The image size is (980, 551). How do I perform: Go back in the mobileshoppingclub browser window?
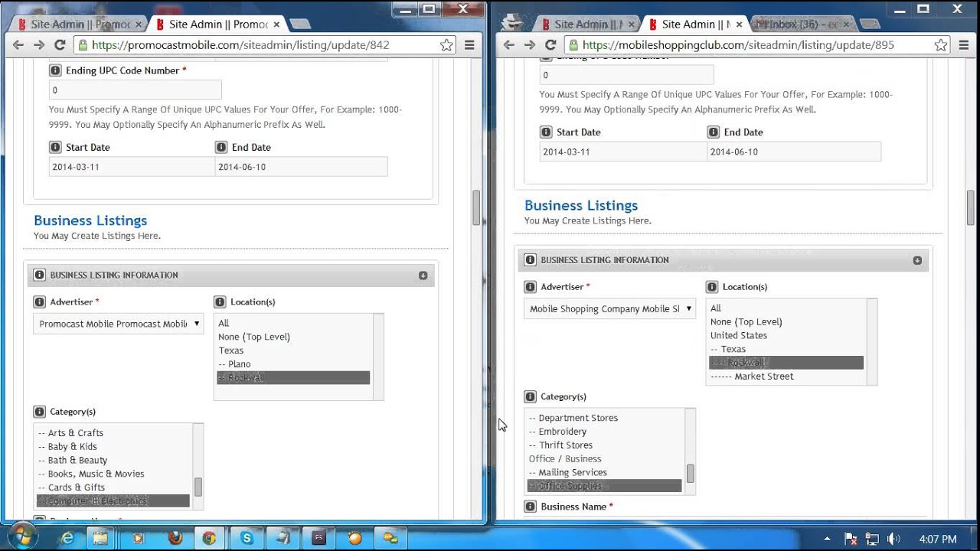(x=509, y=45)
